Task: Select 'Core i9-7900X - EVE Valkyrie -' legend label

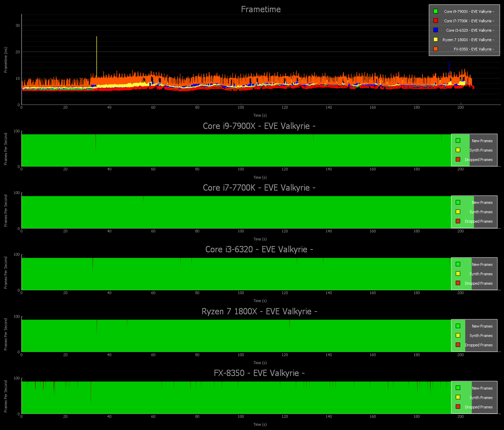Action: coord(469,11)
